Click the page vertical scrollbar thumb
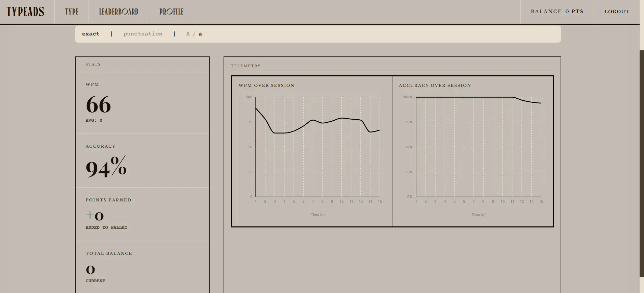The image size is (644, 293). [642, 164]
